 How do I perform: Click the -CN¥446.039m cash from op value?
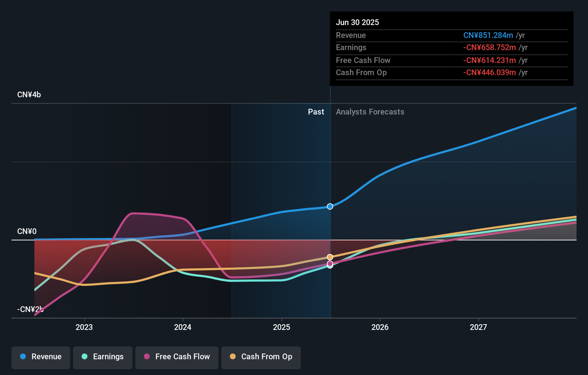pos(490,73)
